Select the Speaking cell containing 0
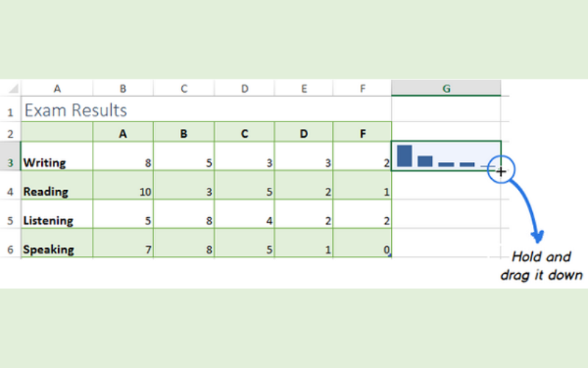588x368 pixels. (x=362, y=249)
